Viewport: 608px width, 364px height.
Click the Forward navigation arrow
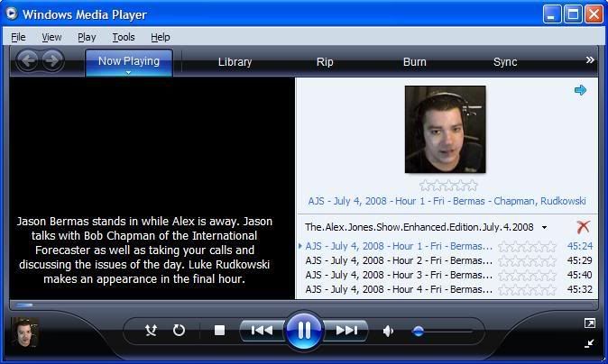(x=52, y=60)
